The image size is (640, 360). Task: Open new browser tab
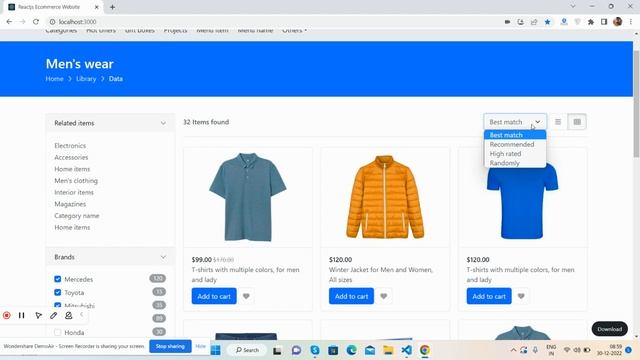tap(112, 7)
